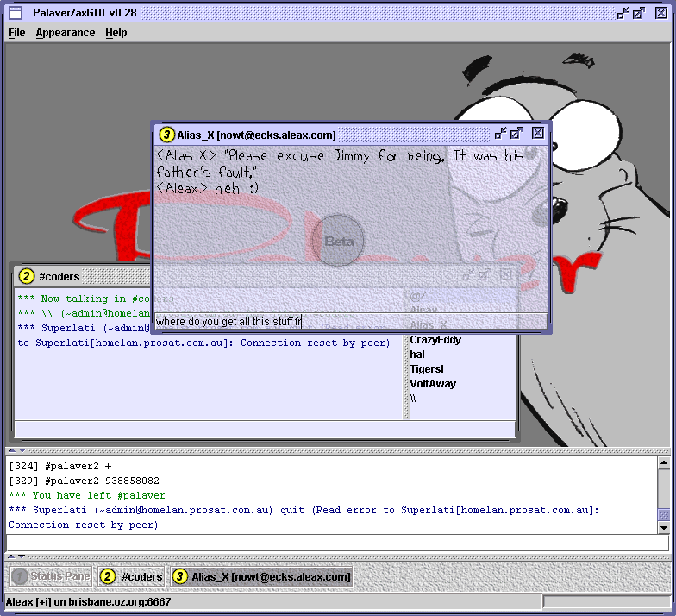Open the Appearance menu
This screenshot has width=676, height=616.
click(x=66, y=33)
